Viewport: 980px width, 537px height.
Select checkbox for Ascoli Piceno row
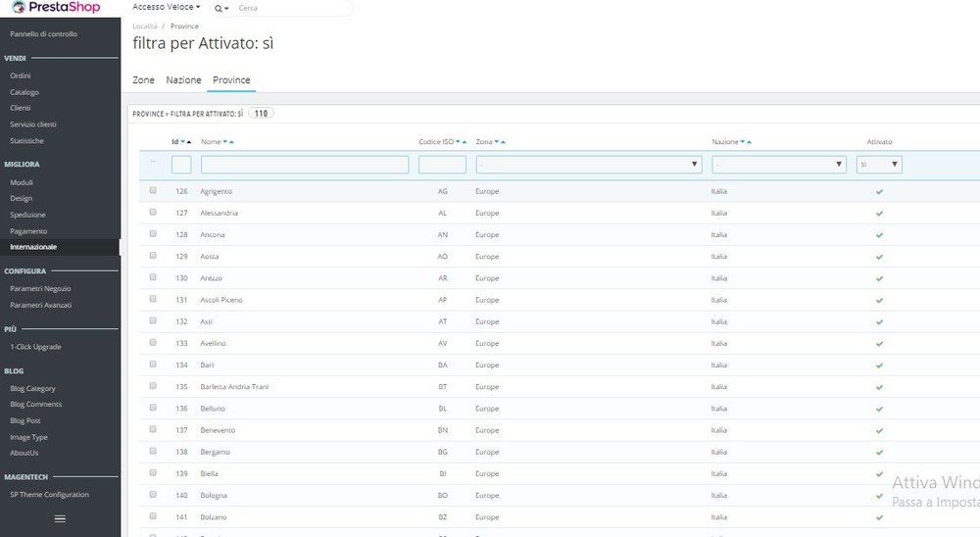(153, 299)
